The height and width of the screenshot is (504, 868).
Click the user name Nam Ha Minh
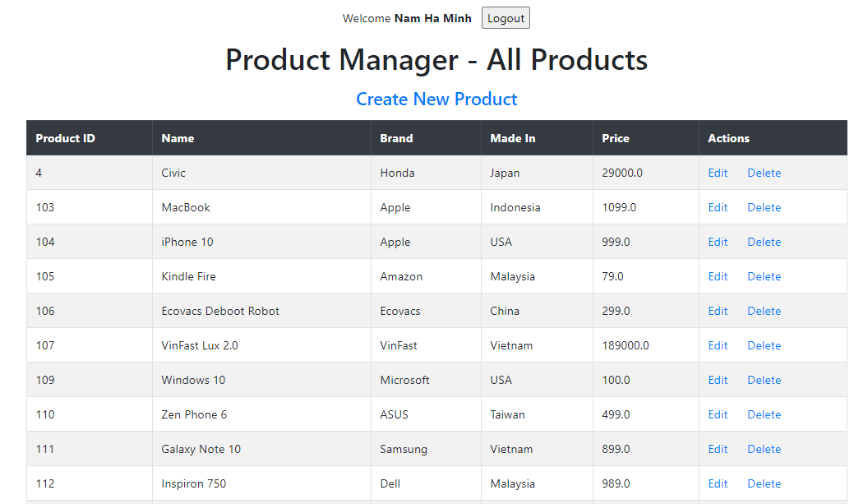tap(433, 18)
